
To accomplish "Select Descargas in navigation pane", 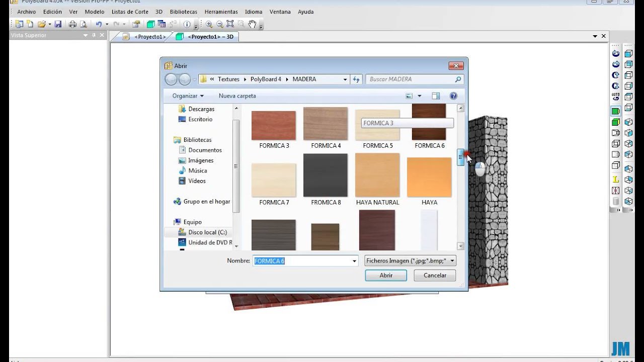I will pyautogui.click(x=201, y=109).
